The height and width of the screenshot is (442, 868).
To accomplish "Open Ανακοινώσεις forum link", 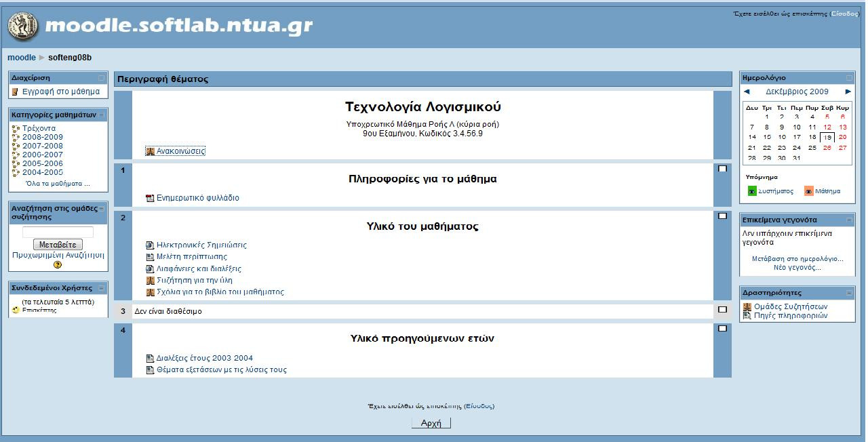I will click(180, 151).
